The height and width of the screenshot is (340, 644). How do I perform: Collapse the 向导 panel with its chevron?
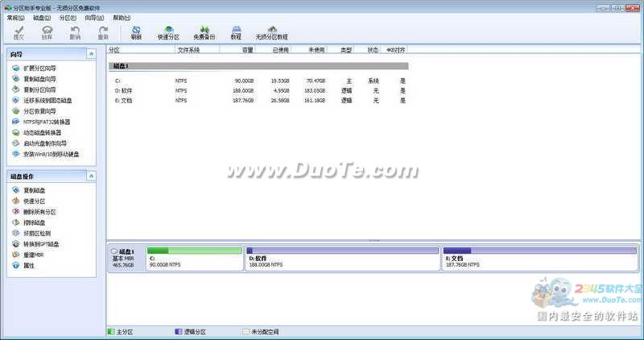tap(91, 54)
